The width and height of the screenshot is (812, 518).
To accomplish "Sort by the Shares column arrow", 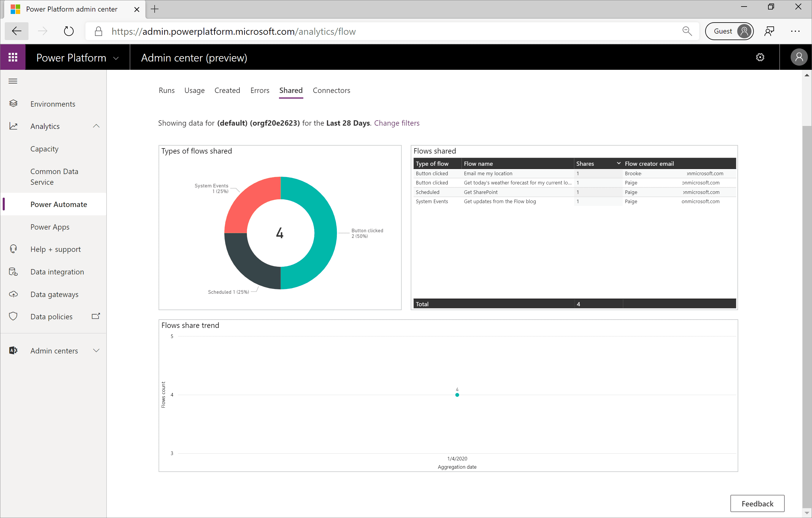I will (x=618, y=163).
